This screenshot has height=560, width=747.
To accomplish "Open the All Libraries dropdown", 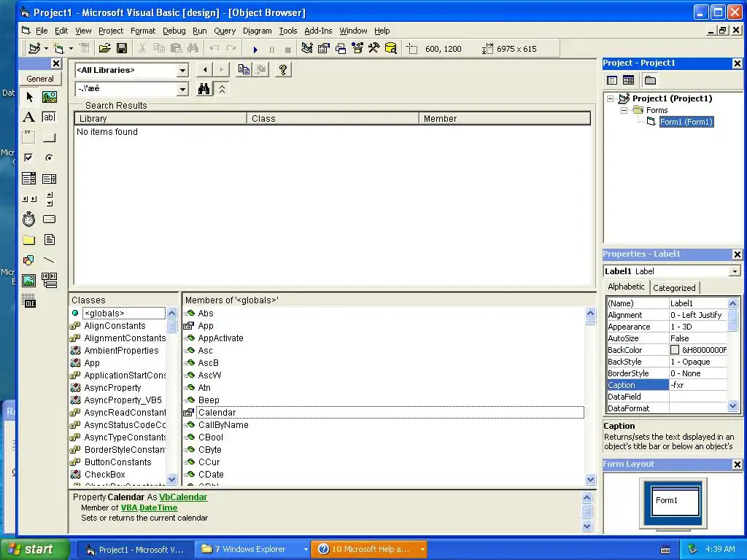I will tap(182, 71).
